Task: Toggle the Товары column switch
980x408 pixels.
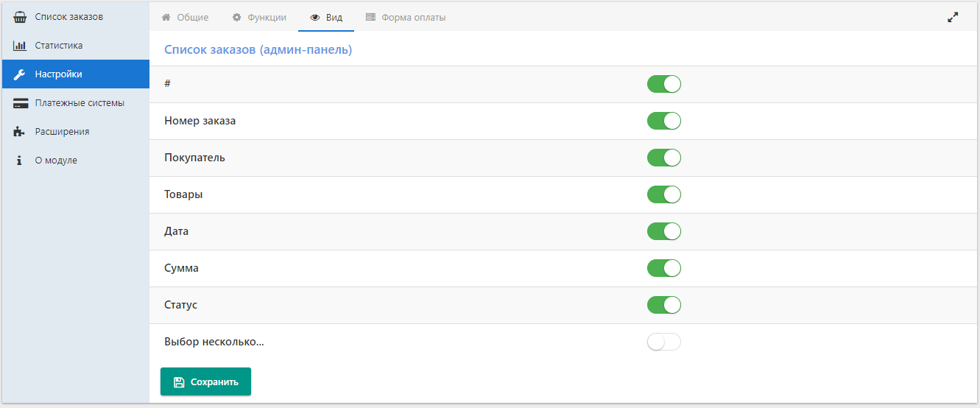Action: point(663,194)
